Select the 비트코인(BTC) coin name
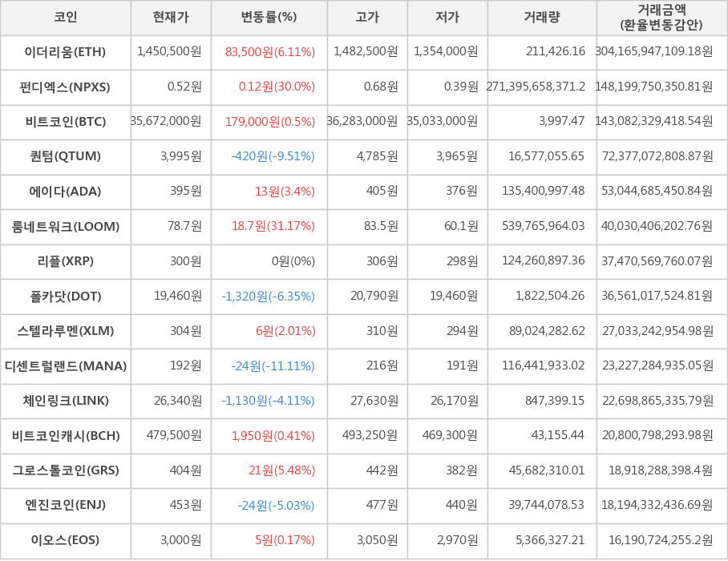The height and width of the screenshot is (561, 728). (x=66, y=122)
